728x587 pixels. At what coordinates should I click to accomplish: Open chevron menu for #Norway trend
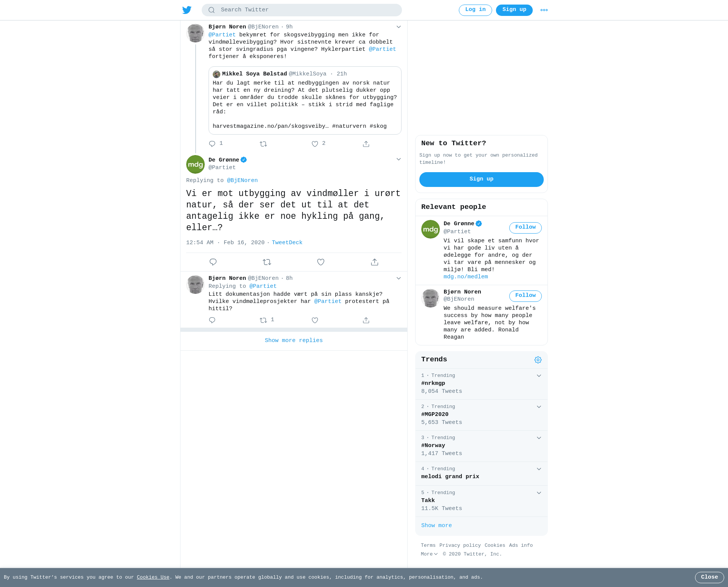pyautogui.click(x=539, y=438)
